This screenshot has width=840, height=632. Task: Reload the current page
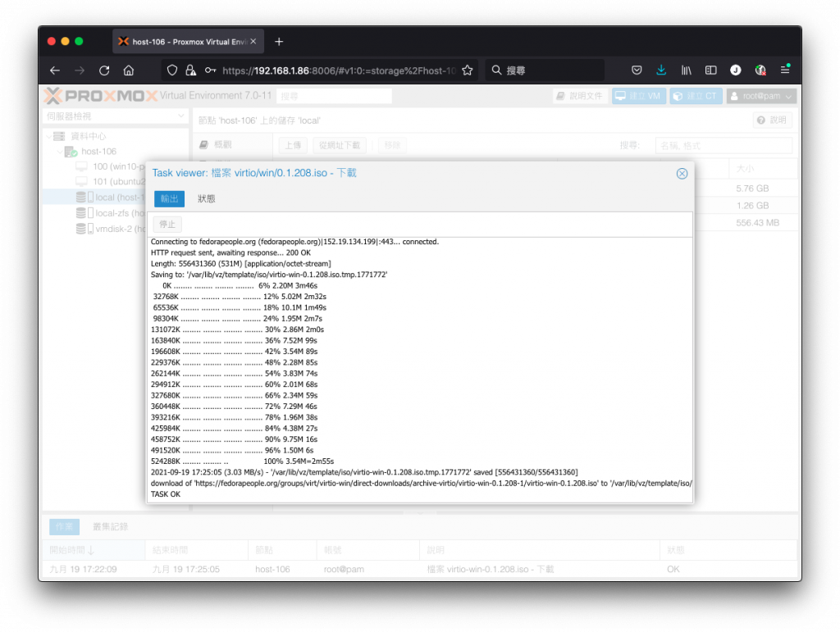104,70
